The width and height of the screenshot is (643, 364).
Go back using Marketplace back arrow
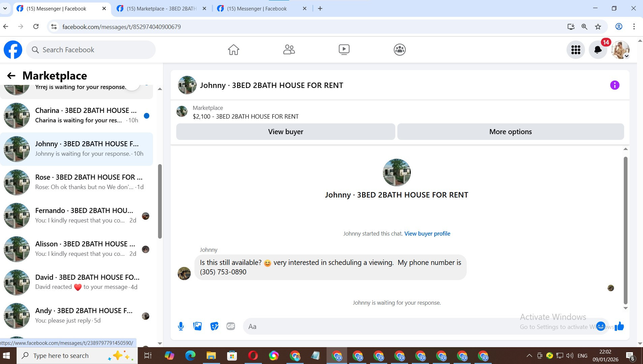[11, 76]
